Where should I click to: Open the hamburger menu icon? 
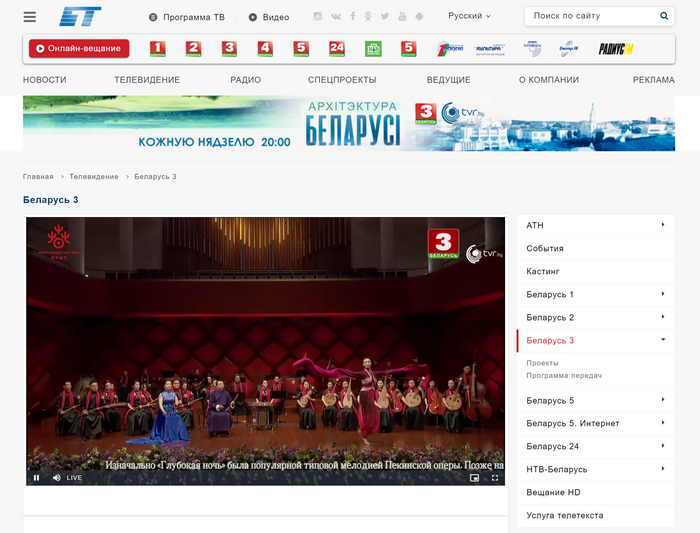pyautogui.click(x=30, y=17)
